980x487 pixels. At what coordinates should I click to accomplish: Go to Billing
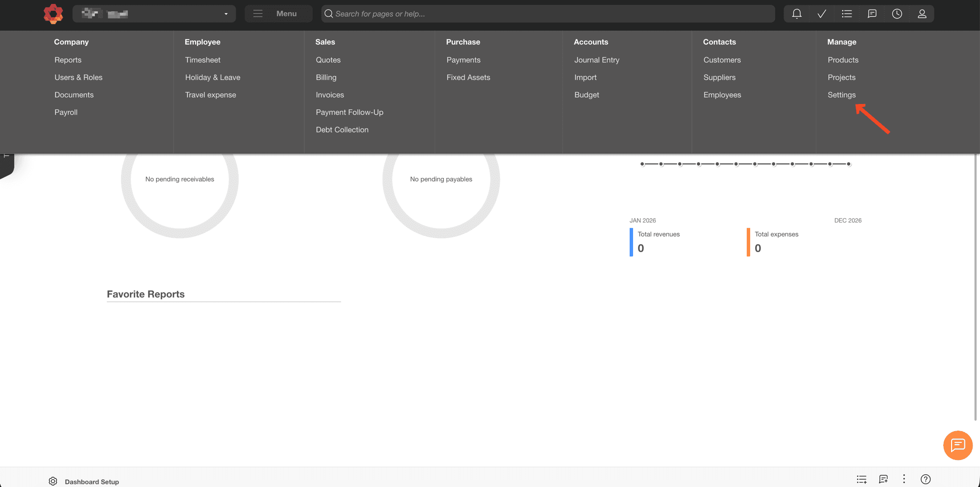[326, 77]
